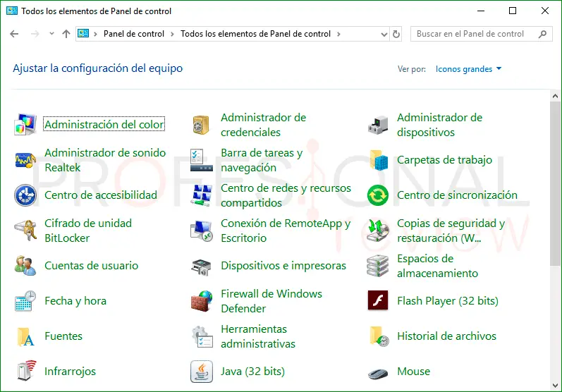Click the Copias de seguridad y restauración icon
The width and height of the screenshot is (562, 392).
(378, 231)
